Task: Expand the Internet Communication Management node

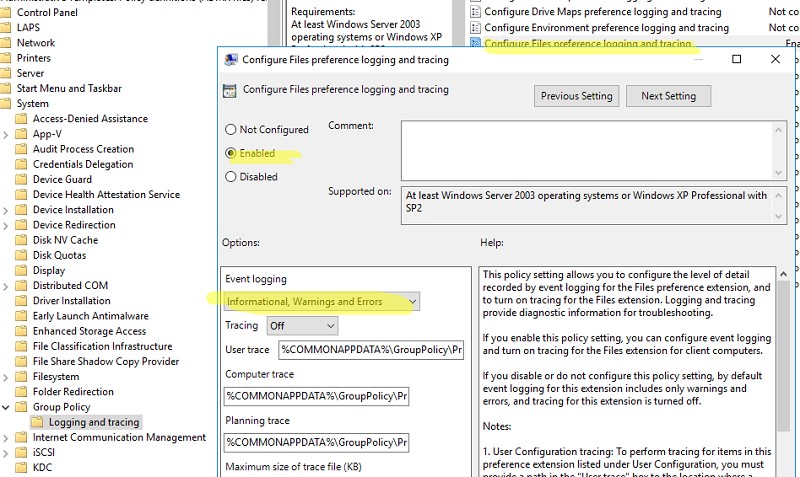Action: click(x=7, y=437)
